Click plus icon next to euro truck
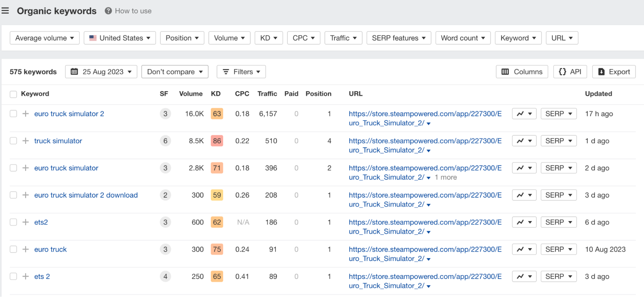644x297 pixels. (x=26, y=249)
